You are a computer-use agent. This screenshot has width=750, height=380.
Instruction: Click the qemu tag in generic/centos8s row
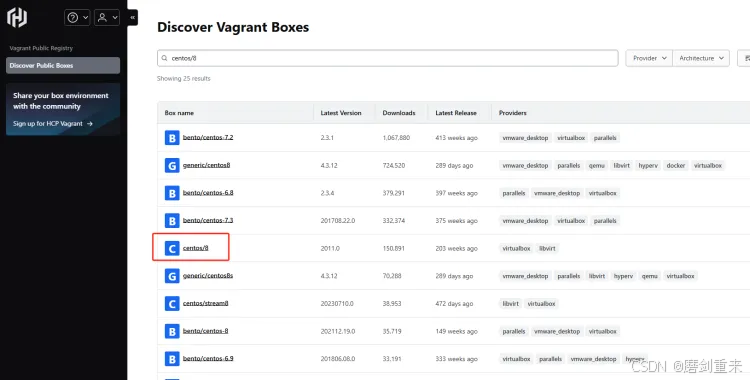[x=650, y=276]
